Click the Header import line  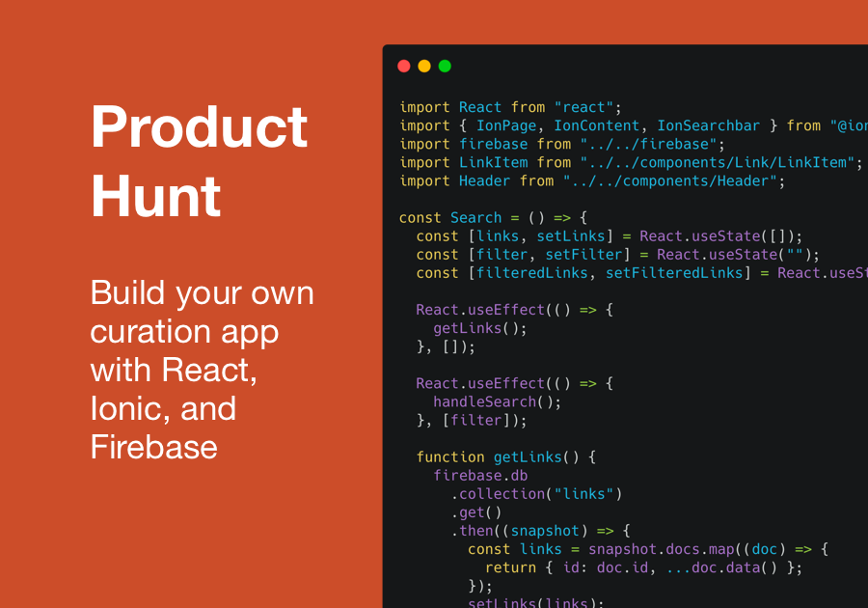(x=592, y=180)
